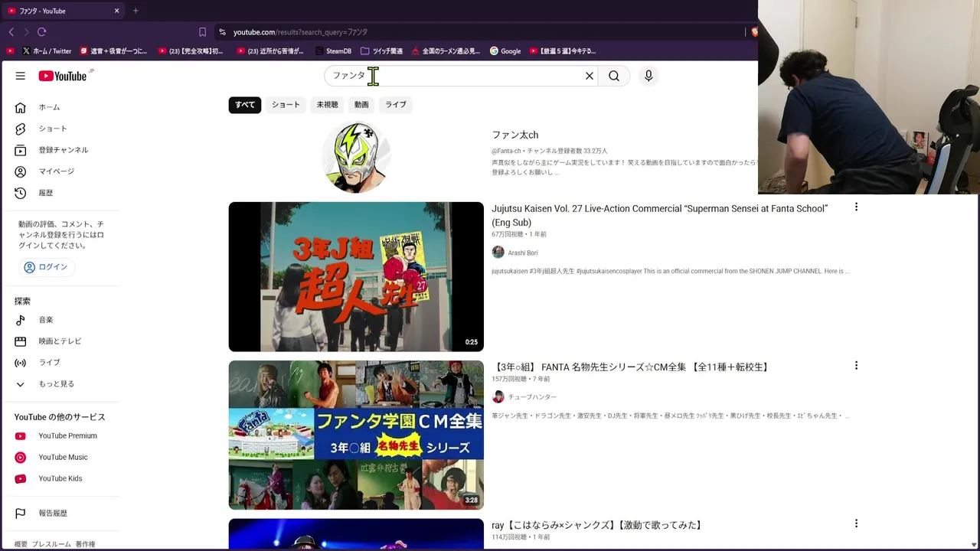Viewport: 980px width, 551px height.
Task: Open options menu for the ray video
Action: click(856, 524)
